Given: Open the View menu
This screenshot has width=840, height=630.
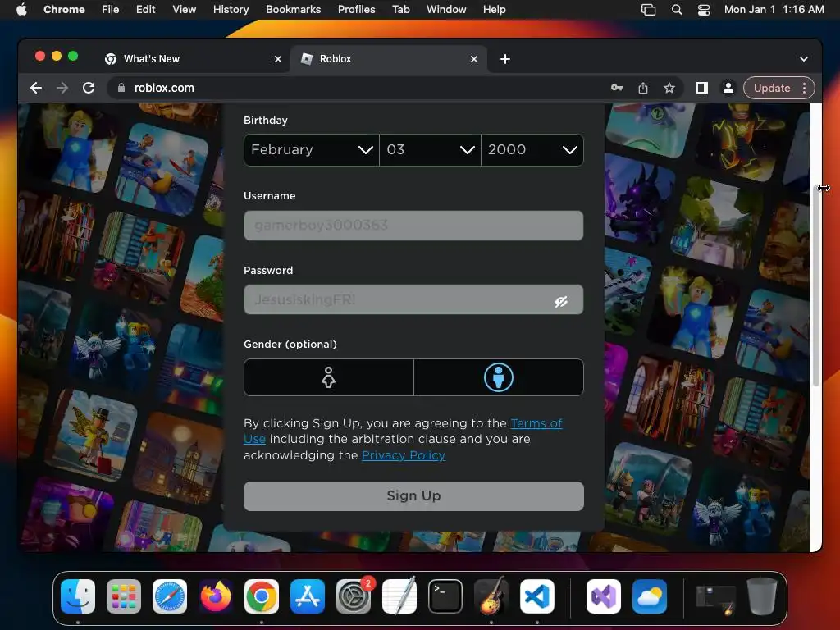Looking at the screenshot, I should point(184,10).
